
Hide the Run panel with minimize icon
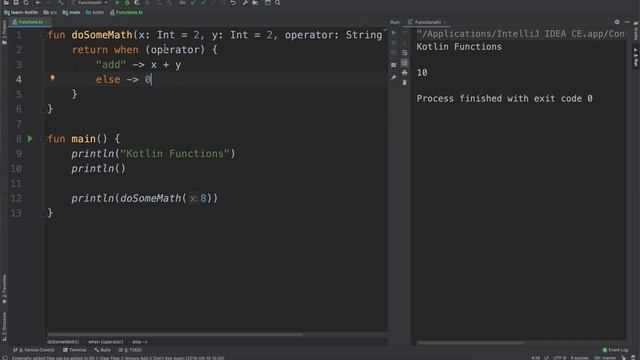coord(627,22)
